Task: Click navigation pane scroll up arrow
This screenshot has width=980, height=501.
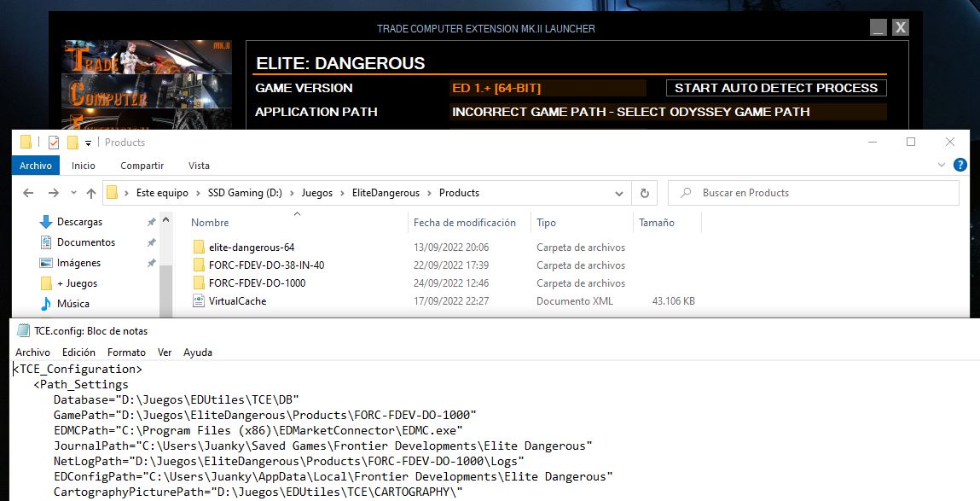Action: (165, 220)
